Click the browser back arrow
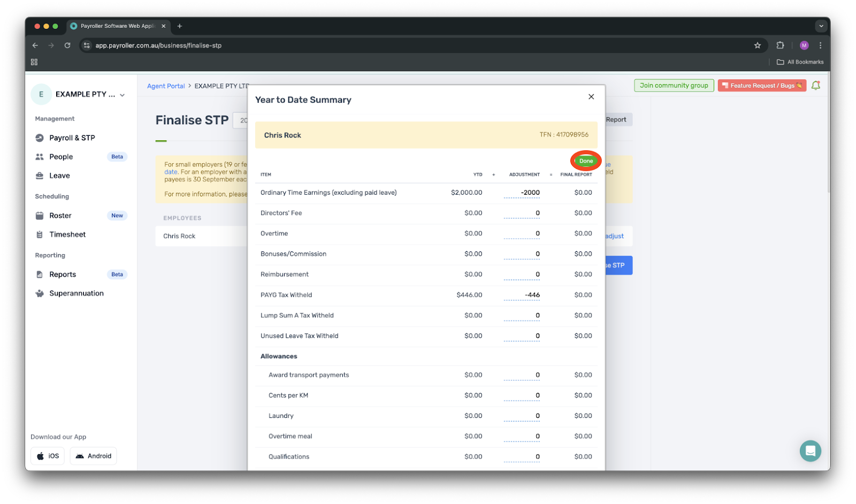The width and height of the screenshot is (856, 504). coord(35,45)
